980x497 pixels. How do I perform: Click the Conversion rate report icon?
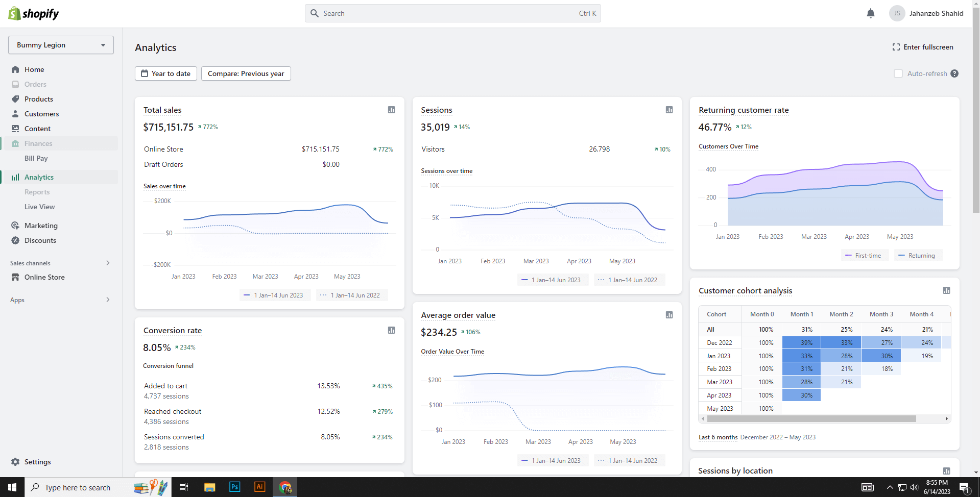click(391, 330)
